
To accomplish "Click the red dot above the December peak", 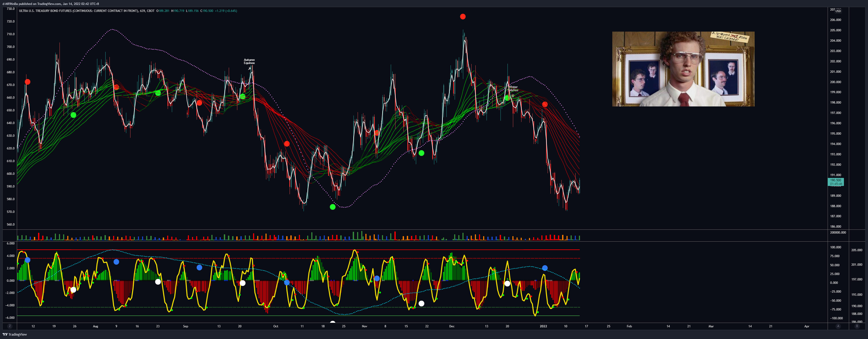I will coord(463,17).
